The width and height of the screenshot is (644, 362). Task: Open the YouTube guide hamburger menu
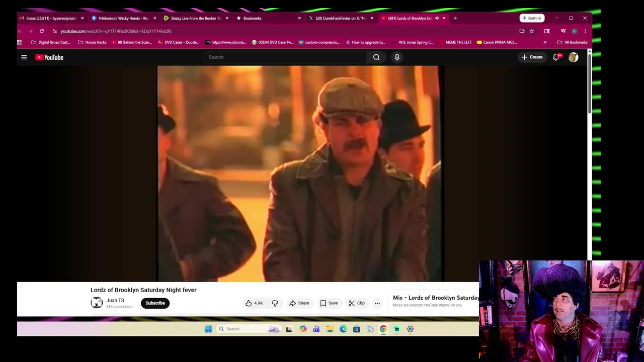tap(24, 57)
